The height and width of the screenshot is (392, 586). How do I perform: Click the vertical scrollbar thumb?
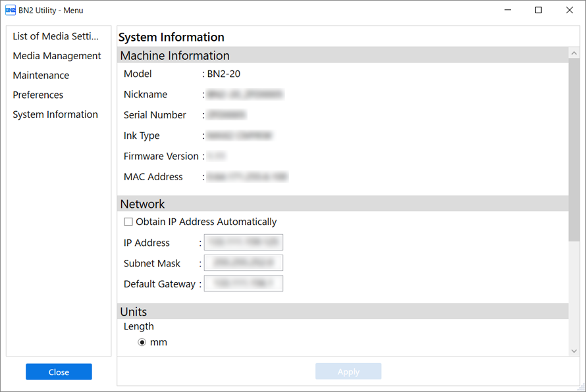tap(574, 150)
